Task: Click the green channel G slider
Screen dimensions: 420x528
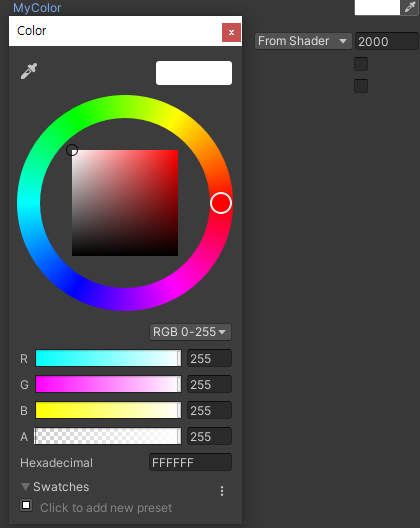Action: point(108,384)
